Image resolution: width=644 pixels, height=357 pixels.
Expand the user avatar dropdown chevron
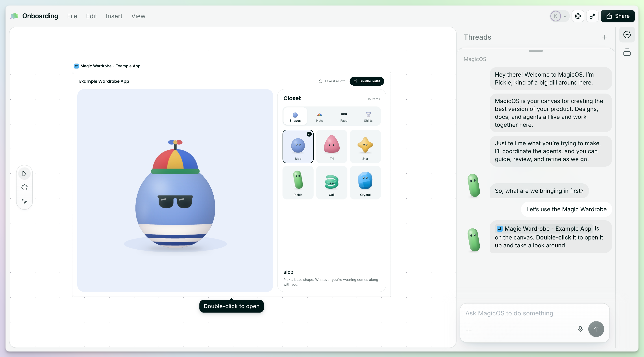pyautogui.click(x=565, y=16)
